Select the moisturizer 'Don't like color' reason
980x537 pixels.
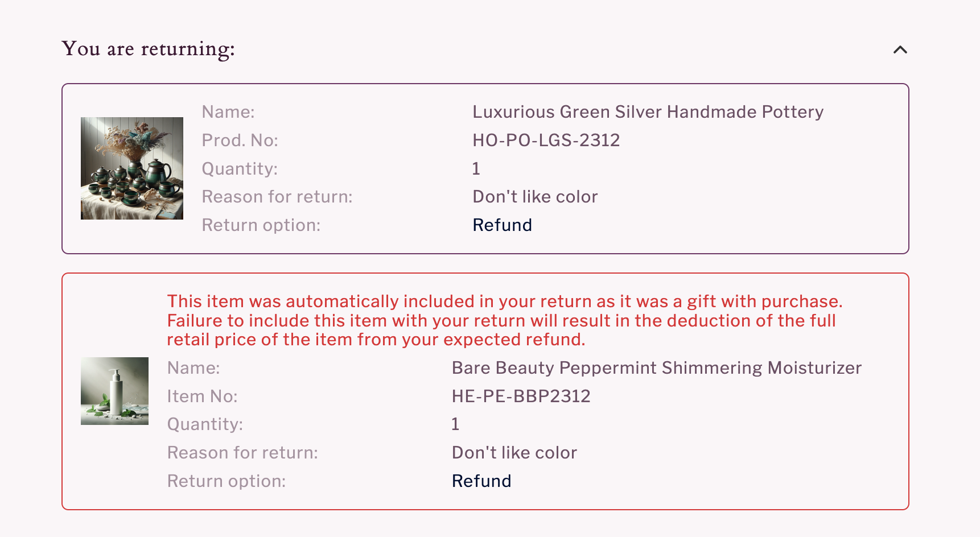click(x=514, y=452)
